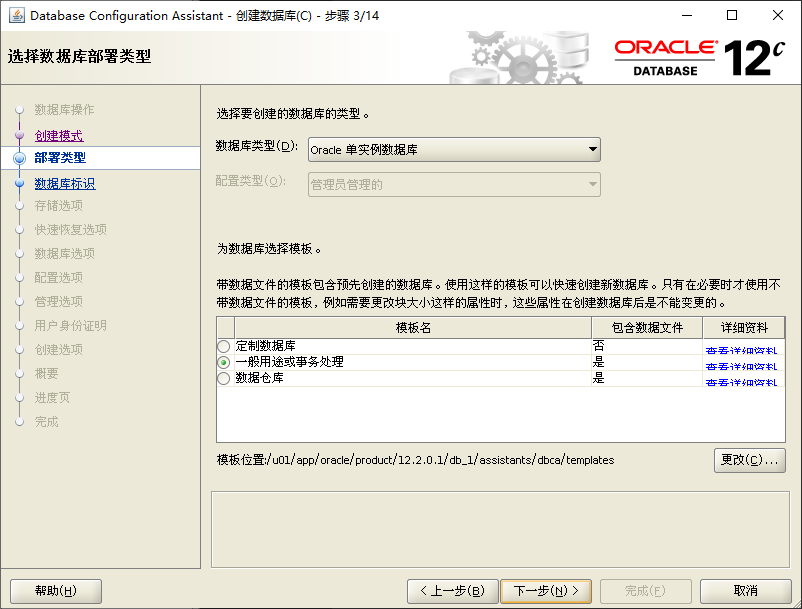
Task: Click 否 cell in 定制数据库 row
Action: (x=647, y=346)
